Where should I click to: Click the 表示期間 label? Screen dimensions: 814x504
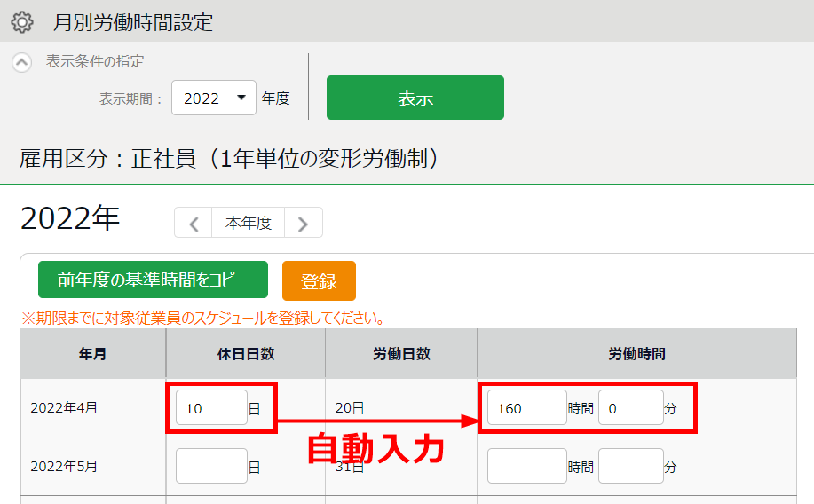click(x=130, y=98)
